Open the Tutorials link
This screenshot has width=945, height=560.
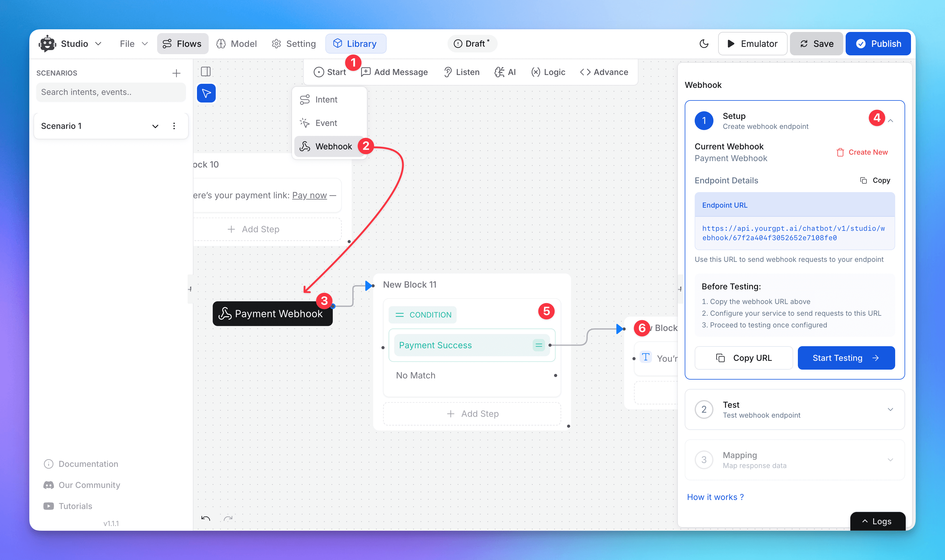[x=68, y=506]
